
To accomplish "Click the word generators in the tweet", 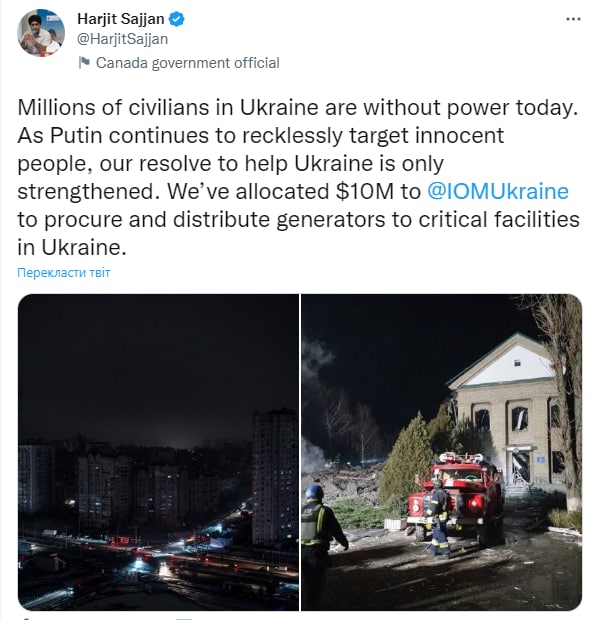I will coord(331,220).
